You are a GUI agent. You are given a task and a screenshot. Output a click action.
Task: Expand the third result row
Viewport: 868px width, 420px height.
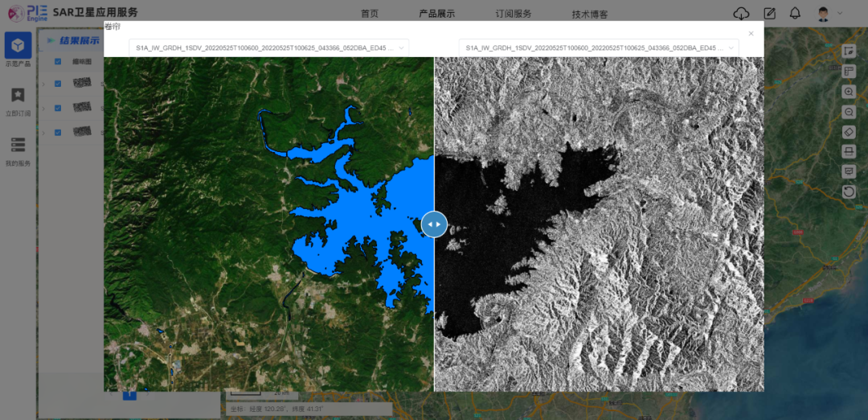(43, 133)
